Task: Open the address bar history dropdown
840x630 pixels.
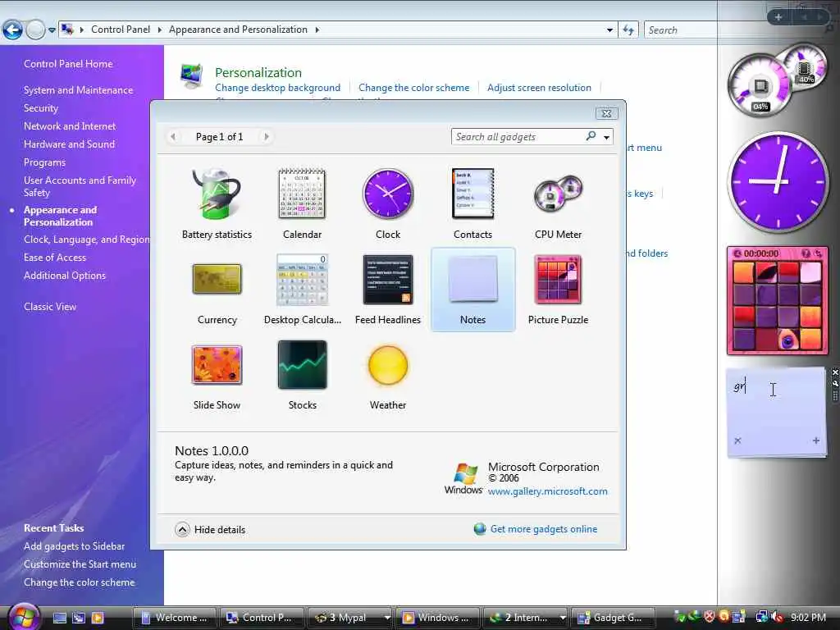Action: tap(609, 30)
